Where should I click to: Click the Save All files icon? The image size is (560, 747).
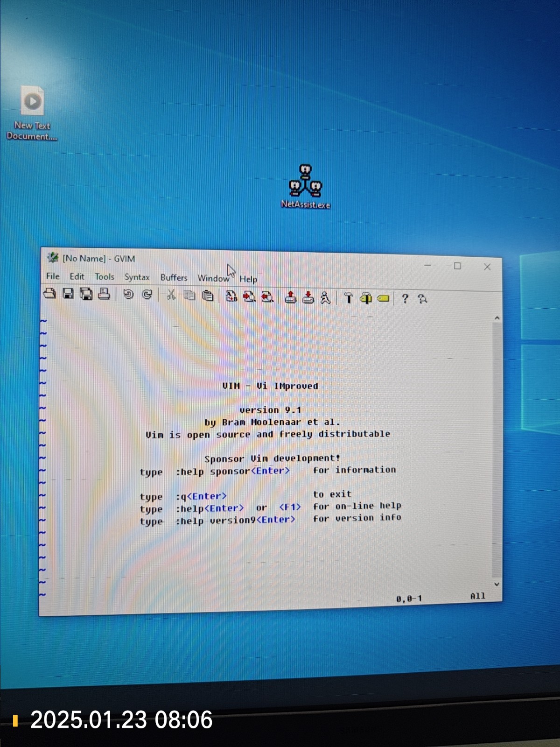click(86, 294)
